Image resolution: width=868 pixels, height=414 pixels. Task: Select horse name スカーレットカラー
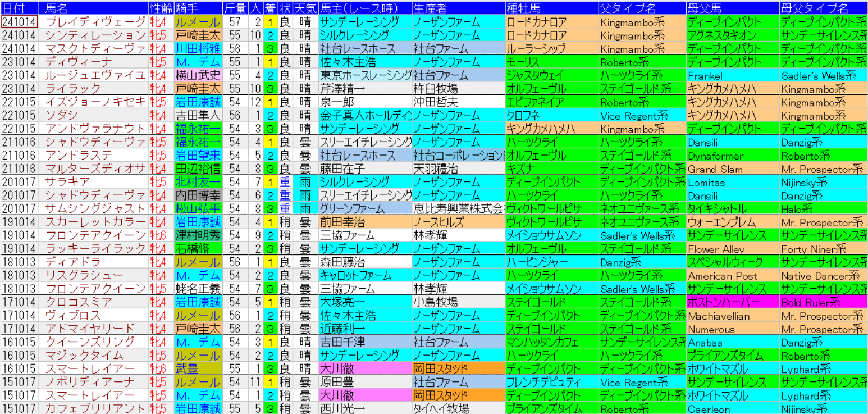click(93, 222)
